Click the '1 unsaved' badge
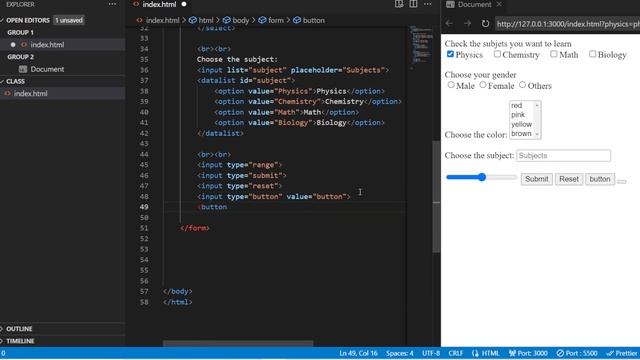The height and width of the screenshot is (360, 640). (x=69, y=20)
